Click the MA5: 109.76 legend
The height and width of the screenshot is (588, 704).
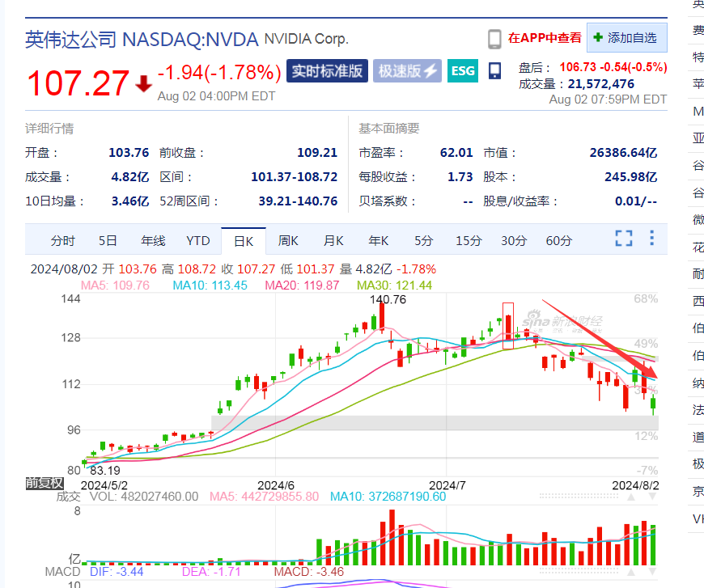[x=115, y=286]
